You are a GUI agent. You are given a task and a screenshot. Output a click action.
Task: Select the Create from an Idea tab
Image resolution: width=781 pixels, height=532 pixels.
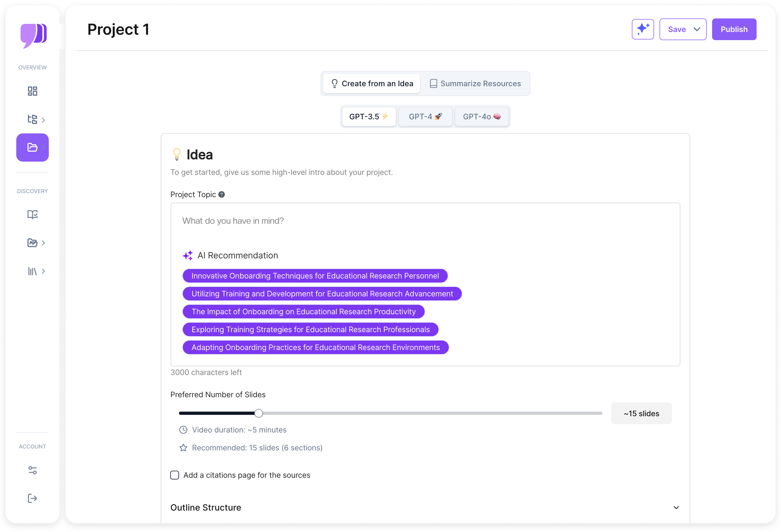coord(371,83)
